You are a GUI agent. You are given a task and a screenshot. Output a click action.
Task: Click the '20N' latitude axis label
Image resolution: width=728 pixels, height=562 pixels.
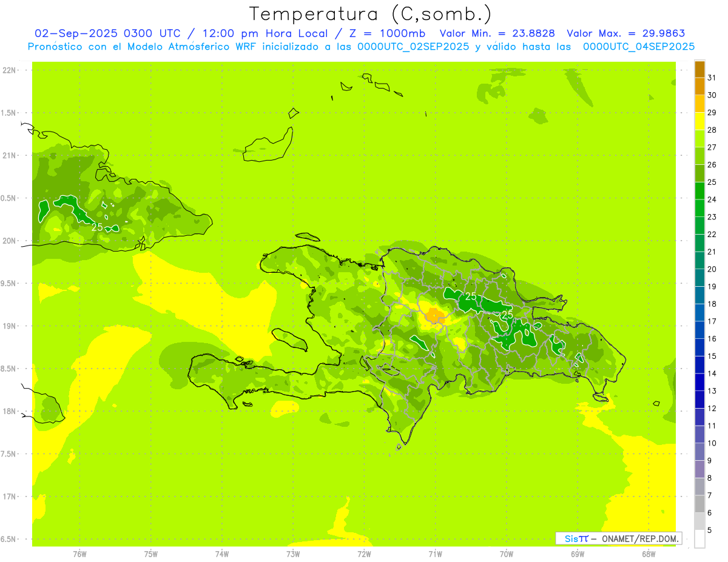(x=9, y=241)
